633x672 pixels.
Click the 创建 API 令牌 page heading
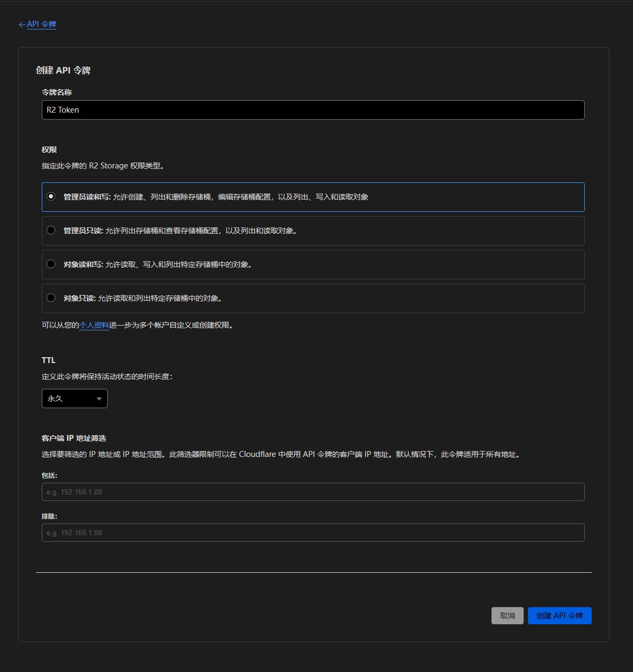pyautogui.click(x=63, y=70)
